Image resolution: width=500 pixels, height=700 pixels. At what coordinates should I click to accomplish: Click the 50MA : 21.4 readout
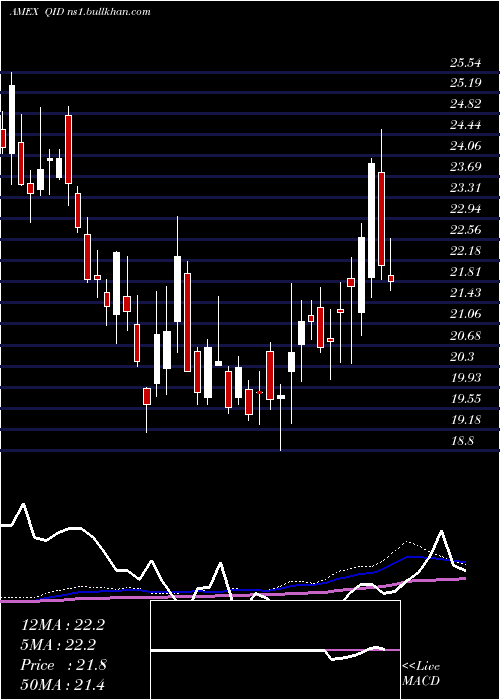[x=62, y=684]
